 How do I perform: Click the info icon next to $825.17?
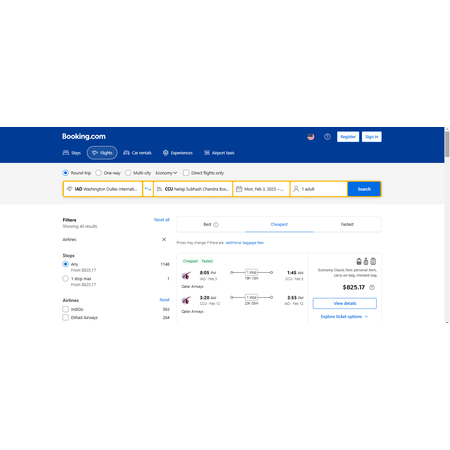pos(372,287)
